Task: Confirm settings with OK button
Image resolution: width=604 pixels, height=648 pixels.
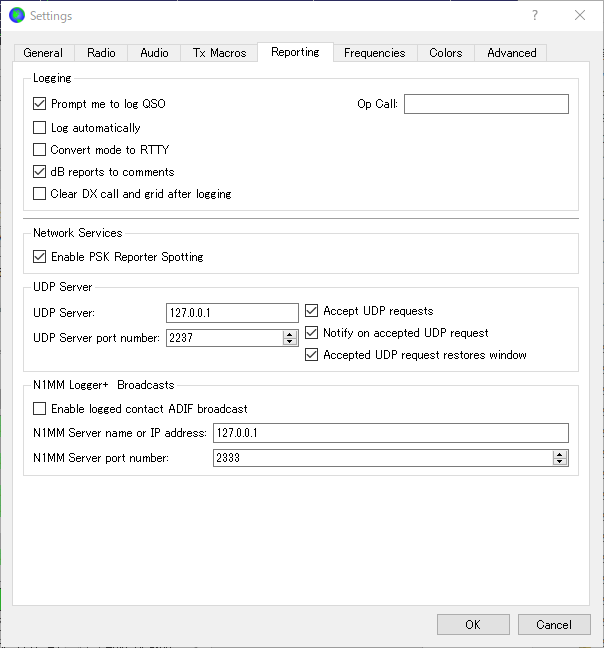Action: [473, 624]
